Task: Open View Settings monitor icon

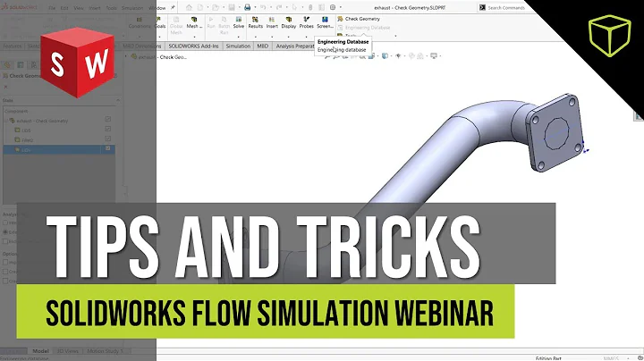Action: click(434, 55)
